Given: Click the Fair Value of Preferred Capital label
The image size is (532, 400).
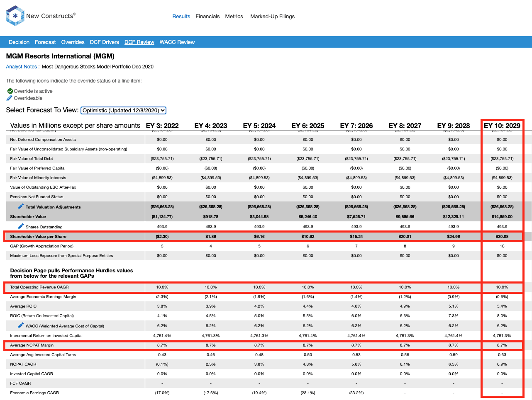Looking at the screenshot, I should pos(38,168).
